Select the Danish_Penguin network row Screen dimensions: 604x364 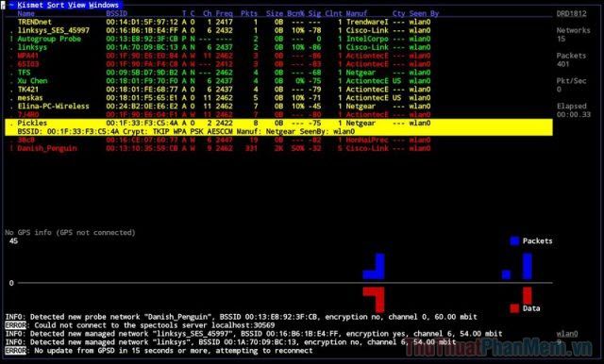pos(279,149)
